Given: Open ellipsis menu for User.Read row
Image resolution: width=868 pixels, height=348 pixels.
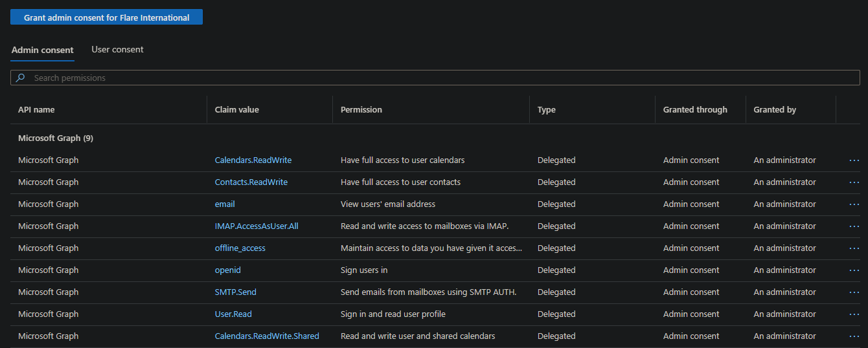Looking at the screenshot, I should (854, 314).
